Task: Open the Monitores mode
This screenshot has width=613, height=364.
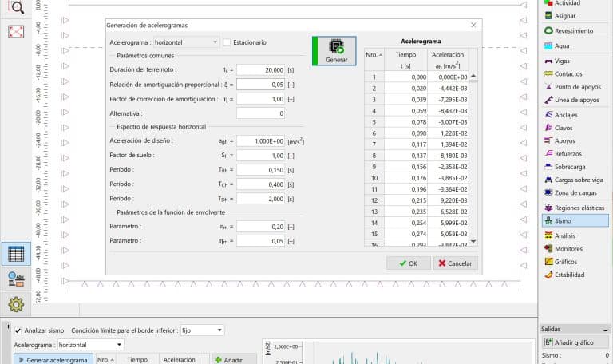Action: (575, 249)
